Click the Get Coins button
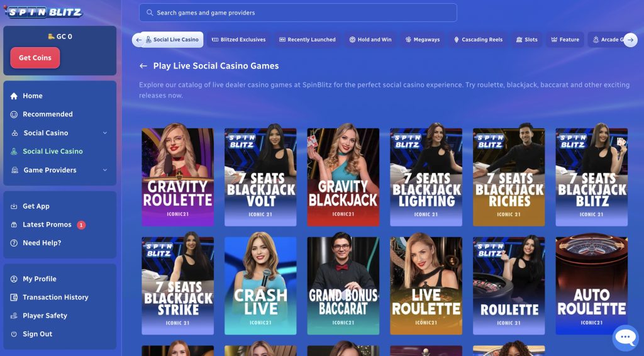 (35, 58)
